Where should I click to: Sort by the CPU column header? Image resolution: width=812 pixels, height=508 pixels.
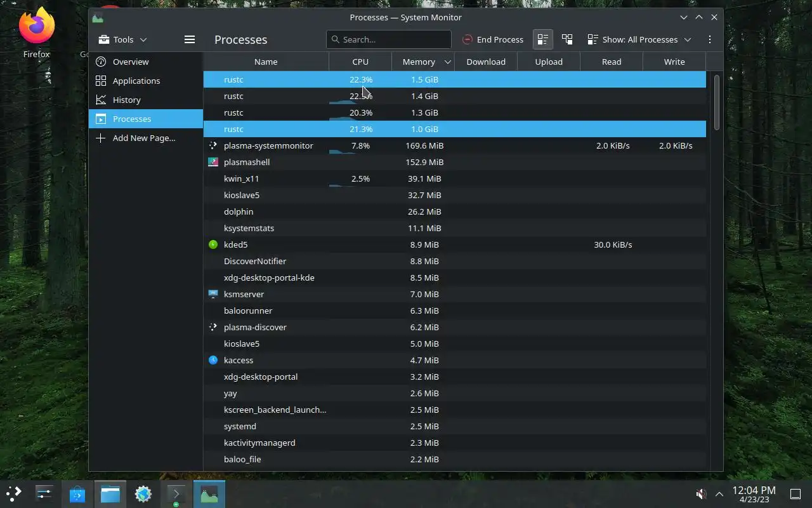[x=360, y=62]
